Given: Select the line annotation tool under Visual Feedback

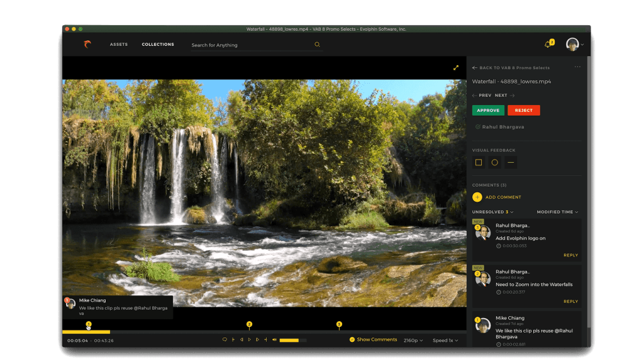Looking at the screenshot, I should coord(511,162).
